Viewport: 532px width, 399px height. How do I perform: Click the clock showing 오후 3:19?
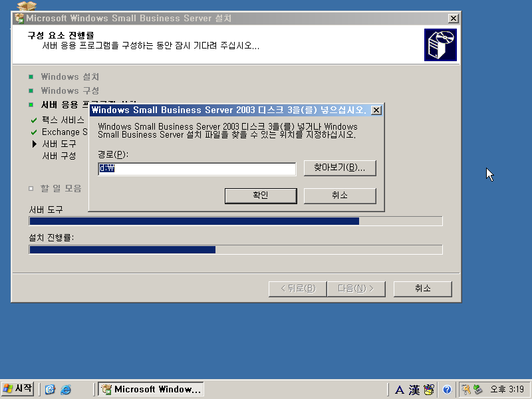507,389
